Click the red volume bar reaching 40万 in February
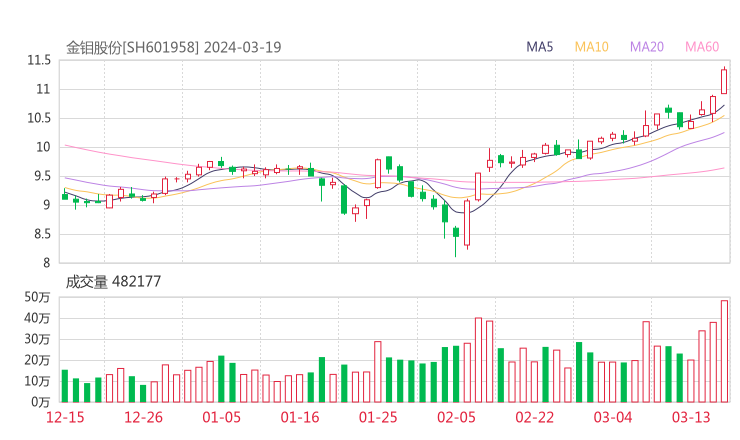Screen dimensions: 740x440 coord(478,360)
